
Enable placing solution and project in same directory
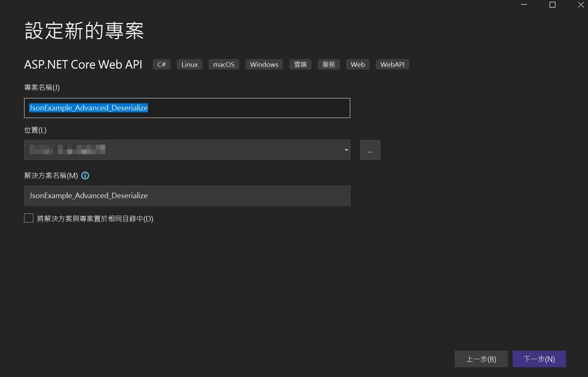pos(29,218)
